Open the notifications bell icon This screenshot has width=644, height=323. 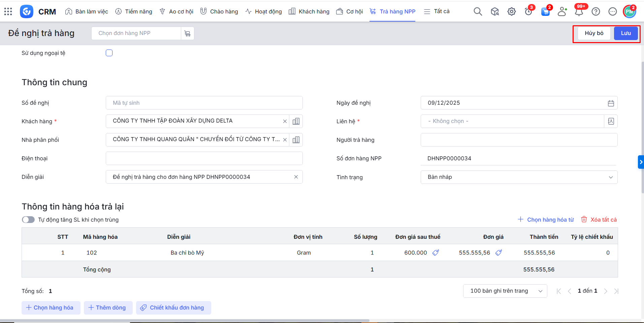[x=579, y=12]
